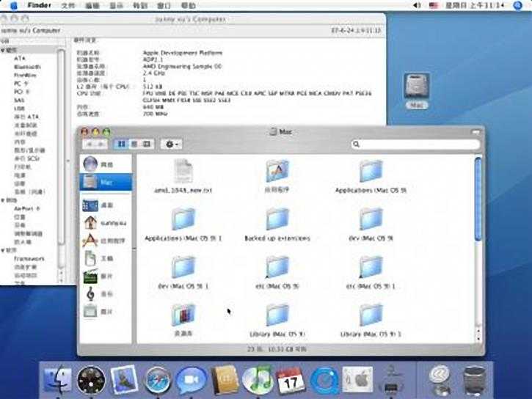The image size is (532, 399).
Task: Open the Trash in the Dock
Action: point(474,380)
